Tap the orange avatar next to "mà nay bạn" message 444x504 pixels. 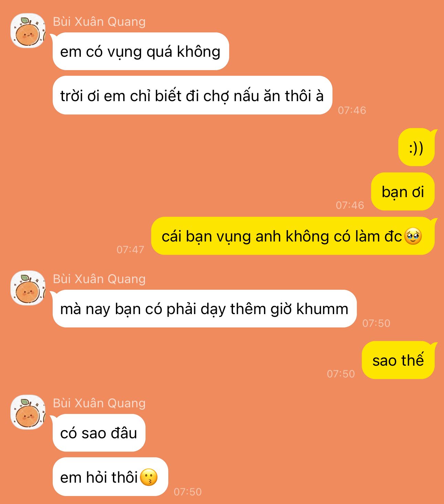point(28,288)
